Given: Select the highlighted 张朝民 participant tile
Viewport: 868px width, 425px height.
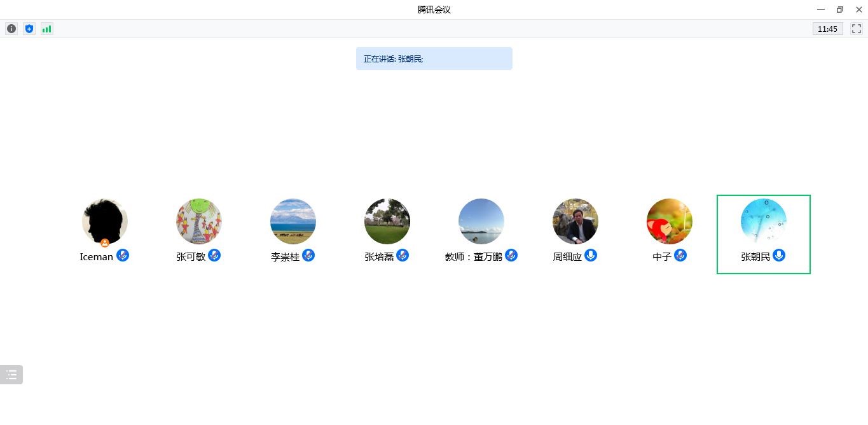Looking at the screenshot, I should pyautogui.click(x=763, y=234).
